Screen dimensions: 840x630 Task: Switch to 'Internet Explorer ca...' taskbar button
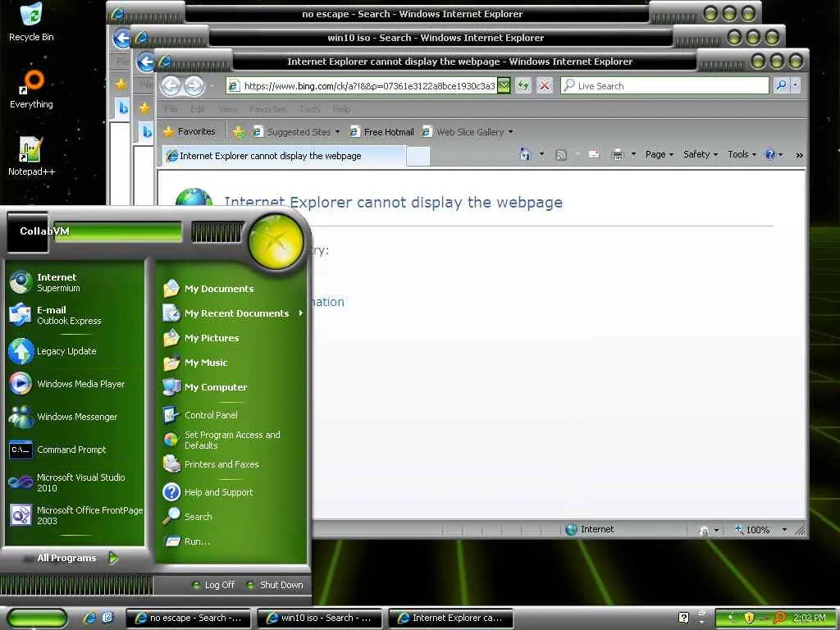coord(450,618)
